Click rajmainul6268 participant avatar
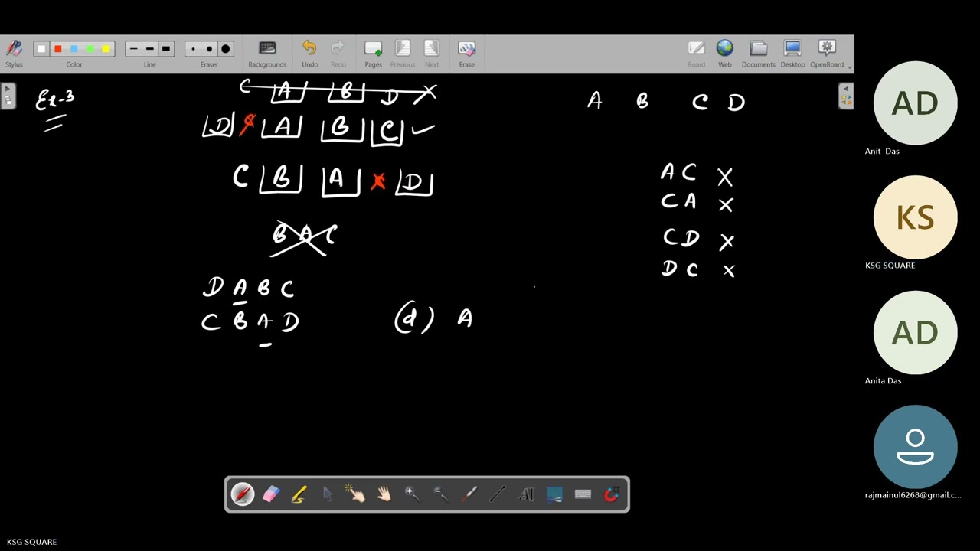Screen dimensions: 980x551 click(x=915, y=447)
